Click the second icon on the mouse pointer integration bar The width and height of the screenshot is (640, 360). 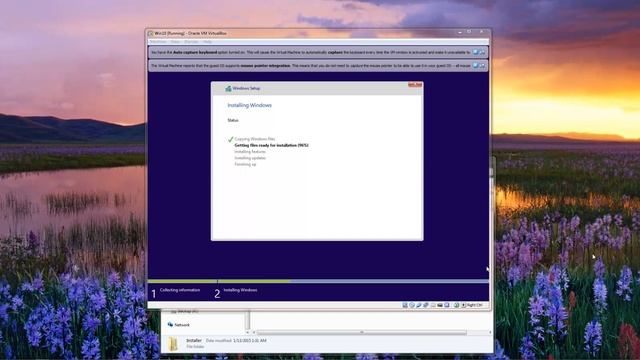pos(482,65)
